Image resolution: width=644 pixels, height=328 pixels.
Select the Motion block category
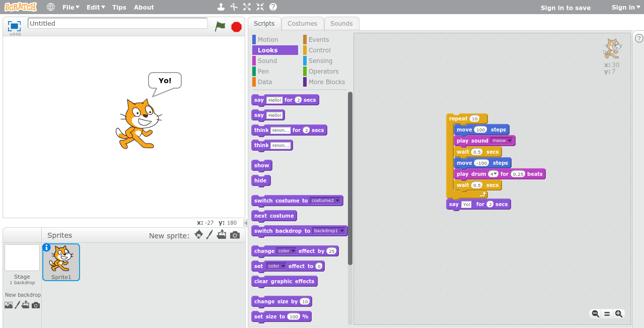tap(267, 40)
